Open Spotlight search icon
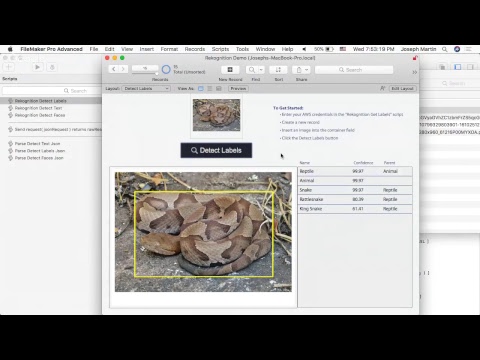Screen dimensions: 480x360 click(x=445, y=49)
